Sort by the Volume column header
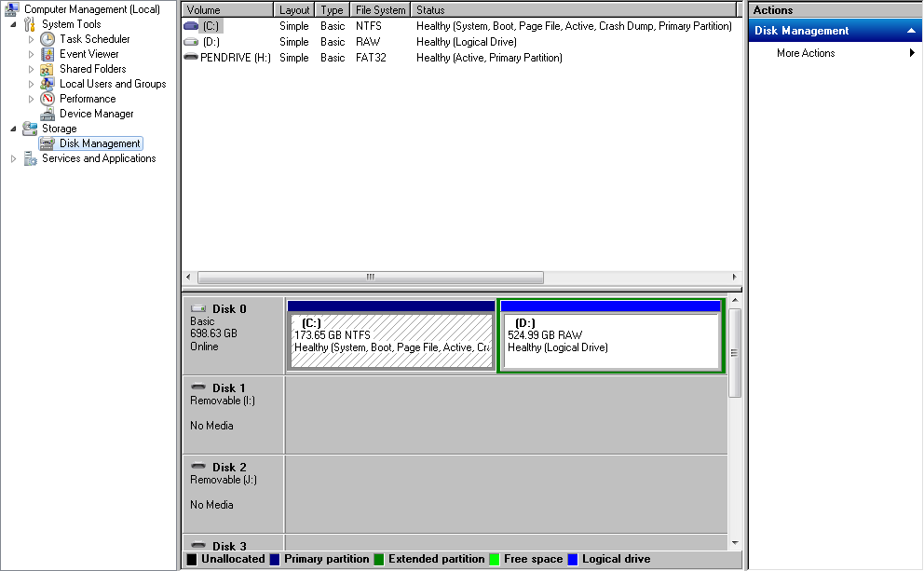924x571 pixels. pos(227,10)
